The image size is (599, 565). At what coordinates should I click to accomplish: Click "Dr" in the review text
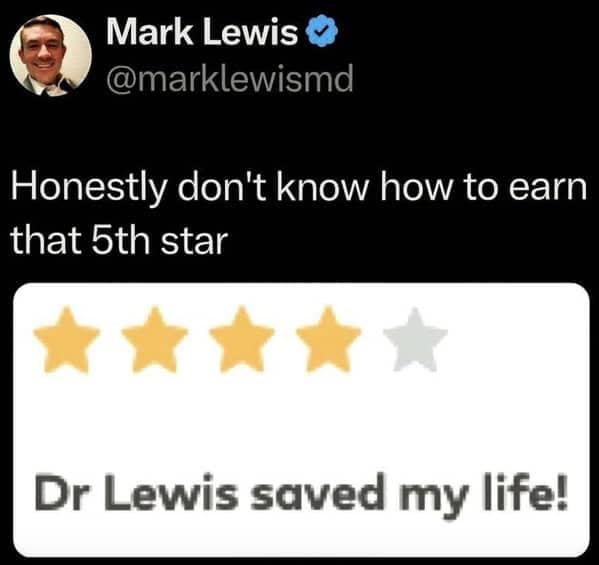(x=60, y=492)
